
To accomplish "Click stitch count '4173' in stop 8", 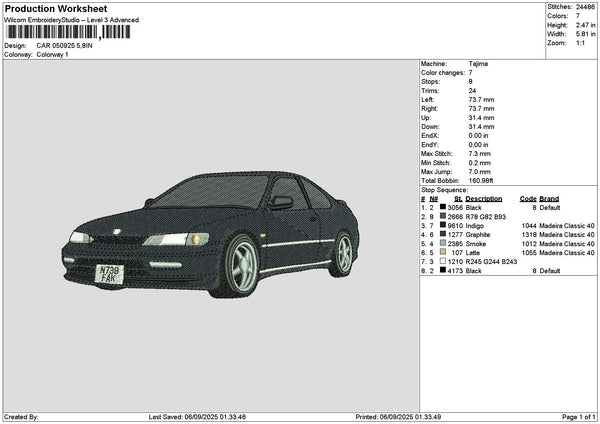I will coord(455,271).
